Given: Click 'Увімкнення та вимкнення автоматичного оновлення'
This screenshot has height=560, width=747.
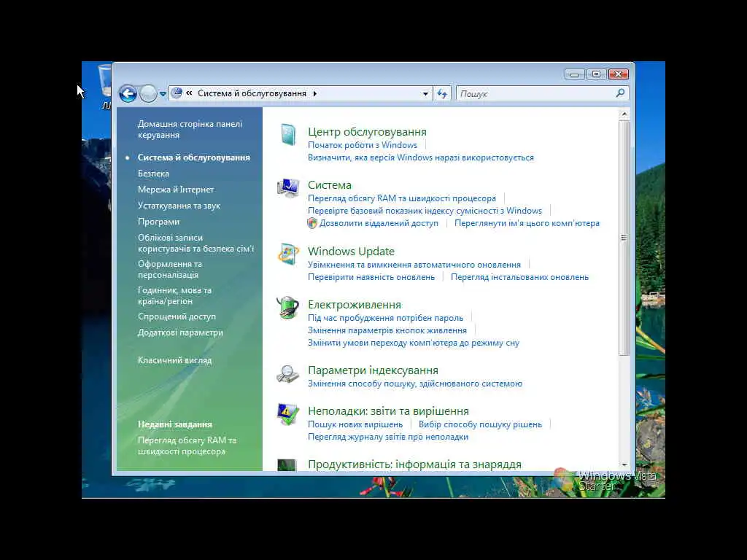Looking at the screenshot, I should point(414,265).
